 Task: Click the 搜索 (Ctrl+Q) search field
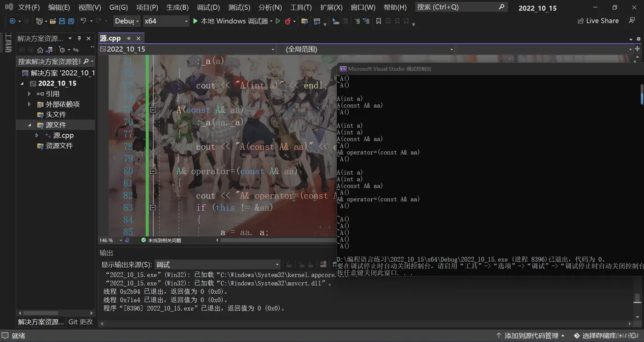pos(461,7)
